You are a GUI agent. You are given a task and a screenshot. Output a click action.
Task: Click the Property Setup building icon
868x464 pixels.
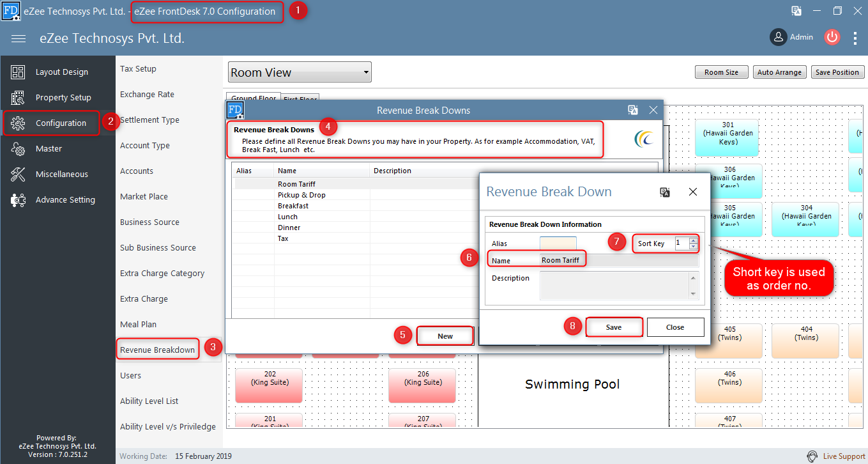(18, 98)
